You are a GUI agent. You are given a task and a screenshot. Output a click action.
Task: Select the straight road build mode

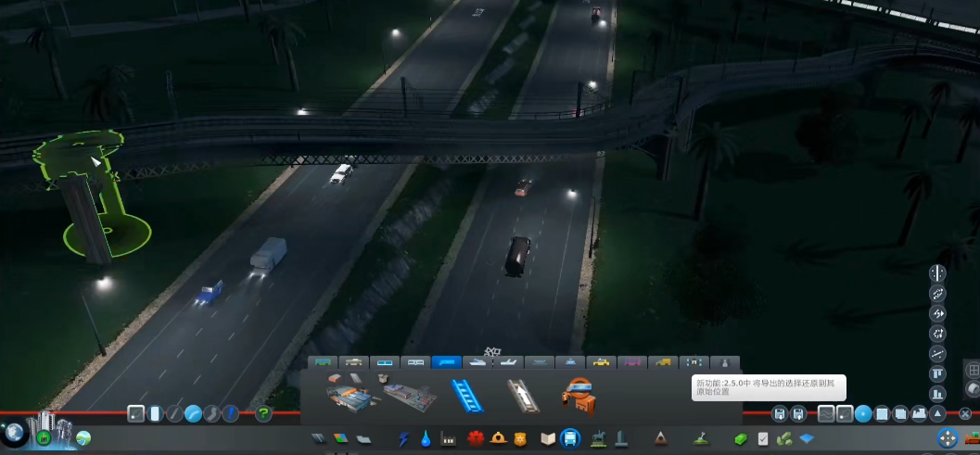pyautogui.click(x=174, y=413)
